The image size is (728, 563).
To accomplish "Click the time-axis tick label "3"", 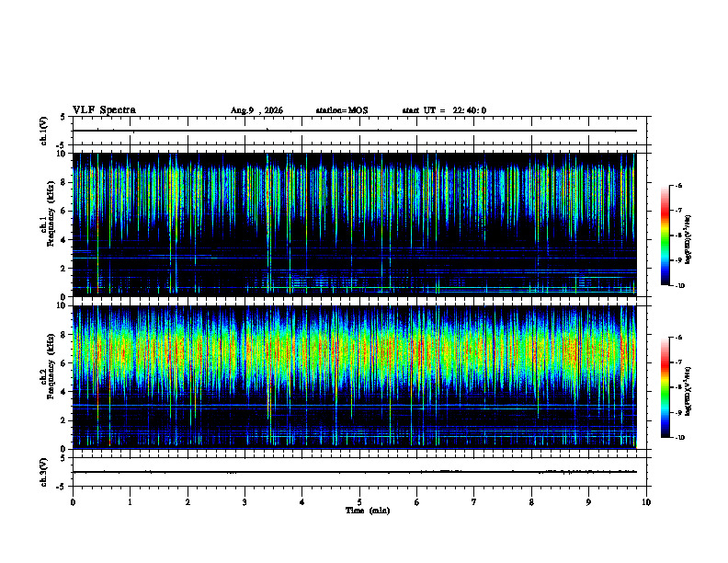I will 245,502.
